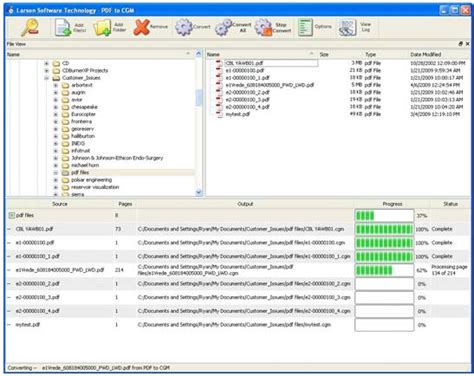Screen dimensions: 474x376
Task: Click the PDF icon of e2-00000100_4.pdf
Action: click(219, 107)
